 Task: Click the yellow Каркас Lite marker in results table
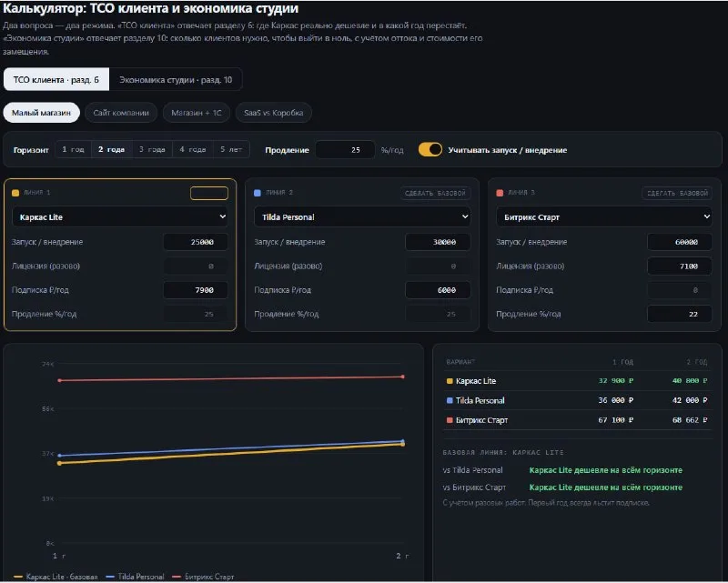coord(450,381)
